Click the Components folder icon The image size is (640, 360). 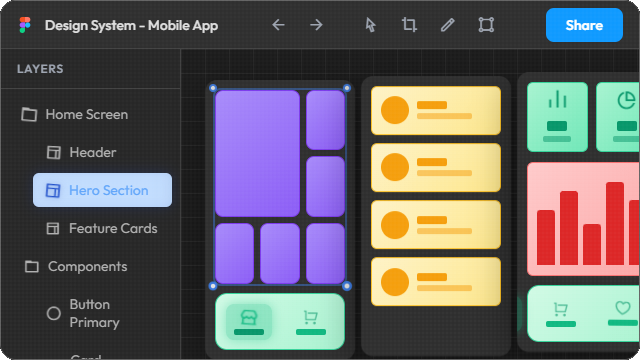[32, 267]
